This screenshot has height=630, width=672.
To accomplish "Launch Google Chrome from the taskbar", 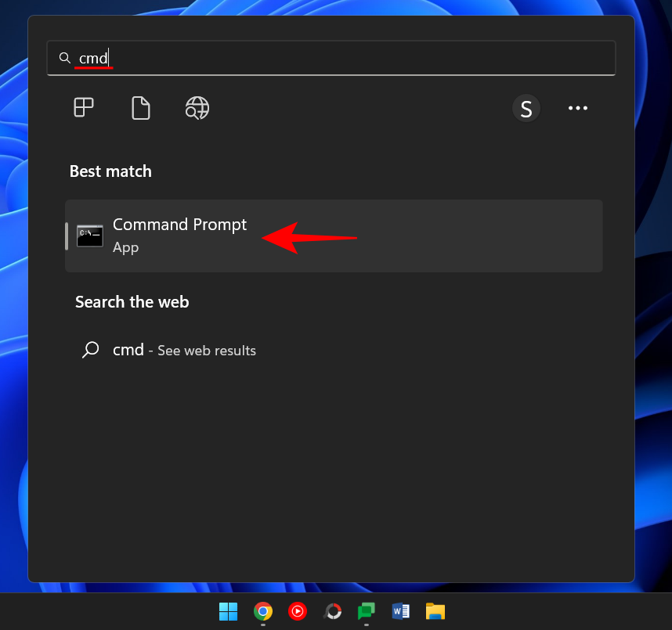I will pyautogui.click(x=263, y=611).
